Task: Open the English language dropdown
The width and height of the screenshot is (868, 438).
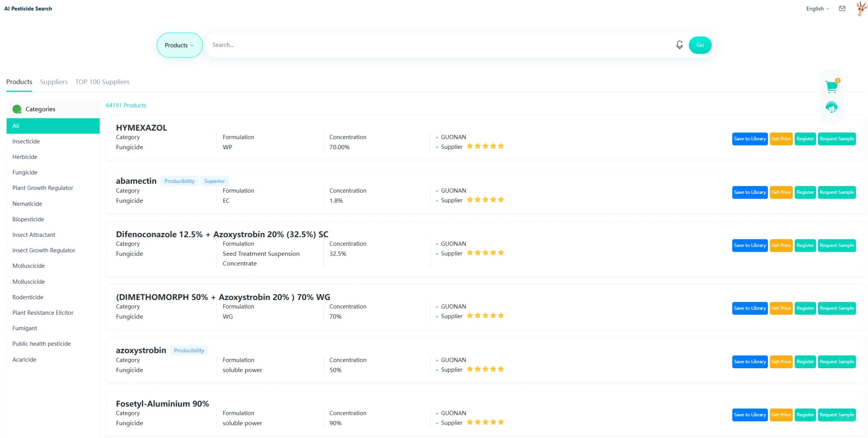Action: [x=817, y=9]
